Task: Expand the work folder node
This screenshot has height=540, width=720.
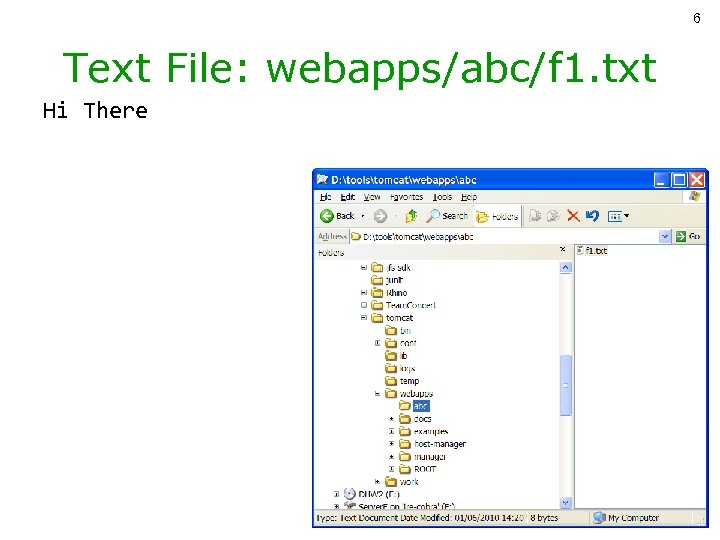Action: 377,482
